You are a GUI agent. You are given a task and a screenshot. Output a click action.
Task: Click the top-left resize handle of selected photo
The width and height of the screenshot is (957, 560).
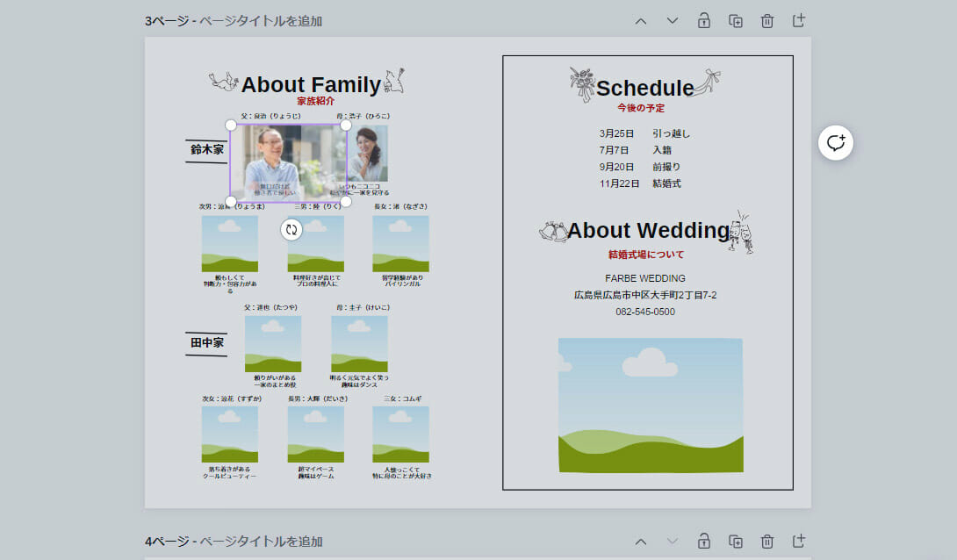point(231,126)
